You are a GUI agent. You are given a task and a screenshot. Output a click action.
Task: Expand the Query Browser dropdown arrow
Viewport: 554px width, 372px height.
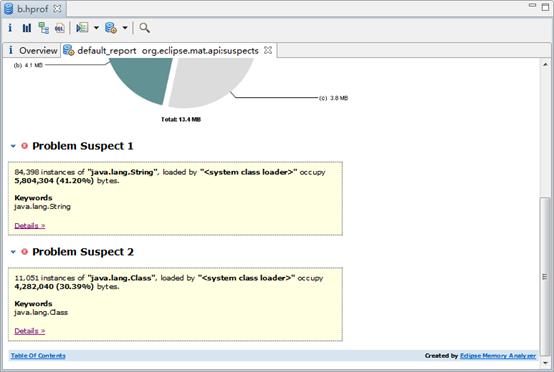click(125, 28)
